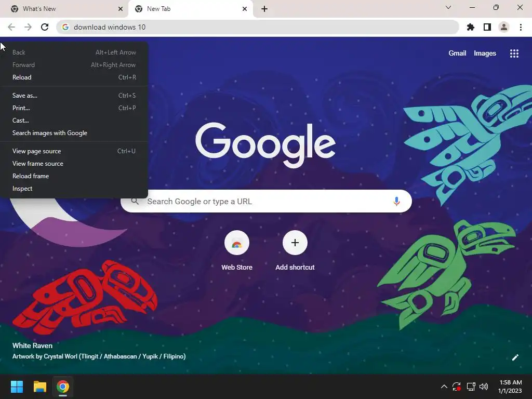This screenshot has width=532, height=399.
Task: Click the Google icon in the address bar
Action: coord(65,27)
